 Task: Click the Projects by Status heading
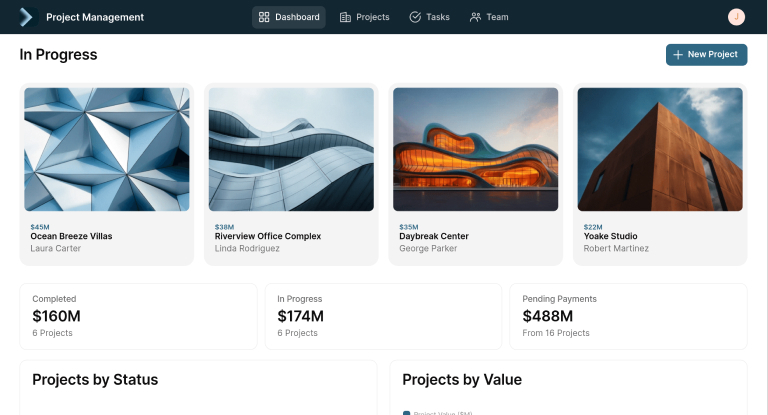(95, 380)
